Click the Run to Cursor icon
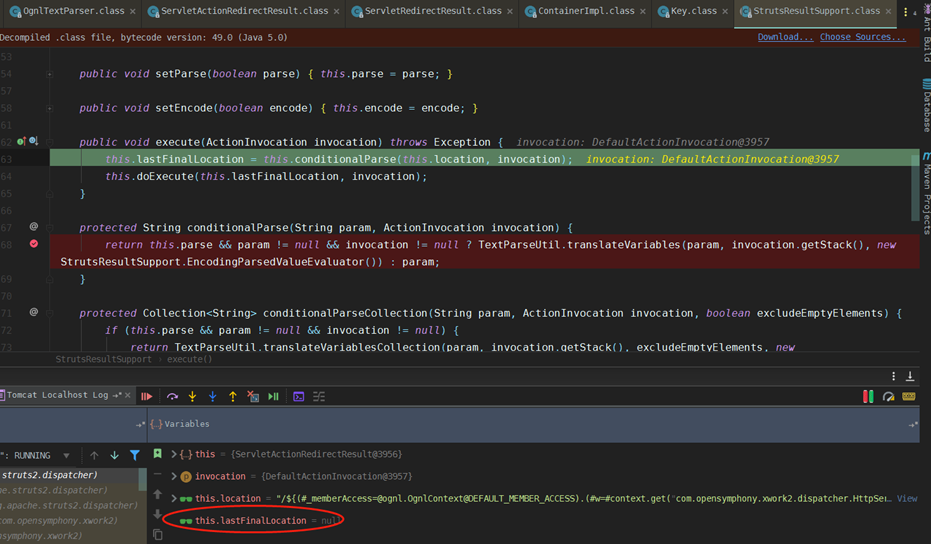Screen dimensions: 931x544 tap(273, 397)
